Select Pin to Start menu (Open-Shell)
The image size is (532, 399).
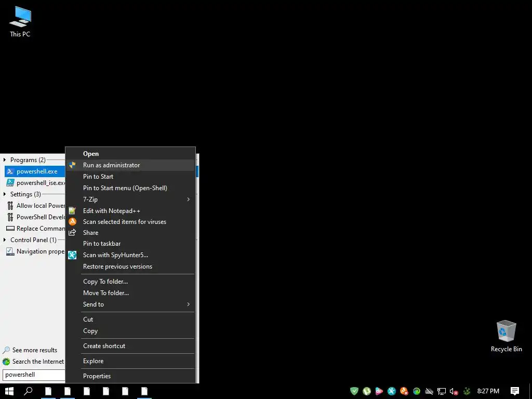click(130, 188)
